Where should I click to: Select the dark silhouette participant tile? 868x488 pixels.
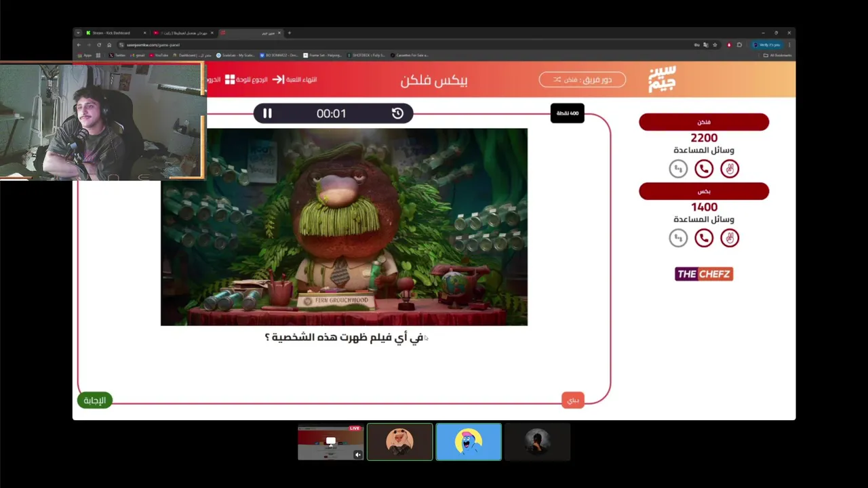coord(538,442)
